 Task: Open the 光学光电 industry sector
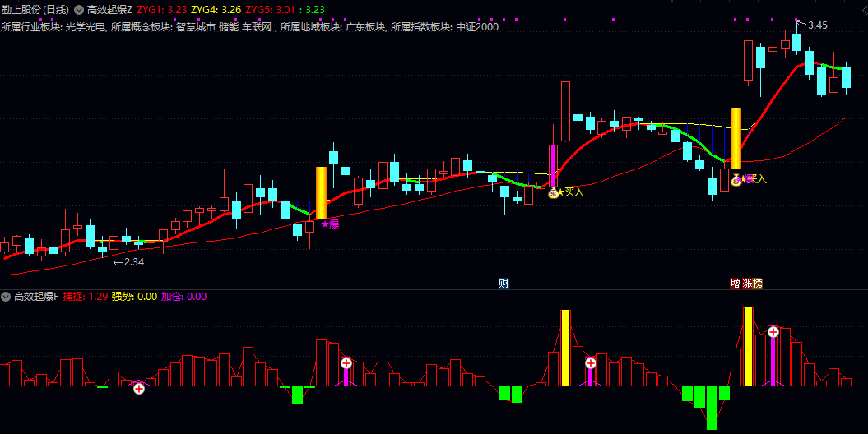[86, 26]
